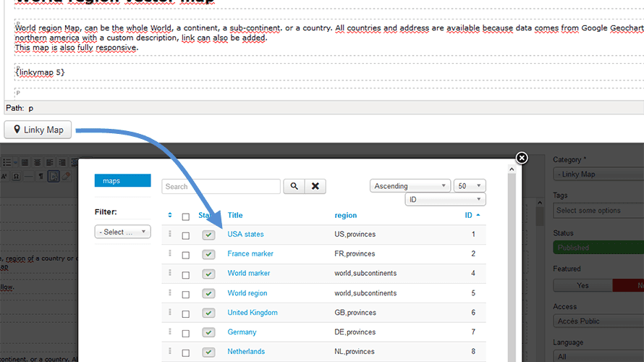Open the 50 items per page dropdown
The width and height of the screenshot is (644, 362).
tap(470, 186)
